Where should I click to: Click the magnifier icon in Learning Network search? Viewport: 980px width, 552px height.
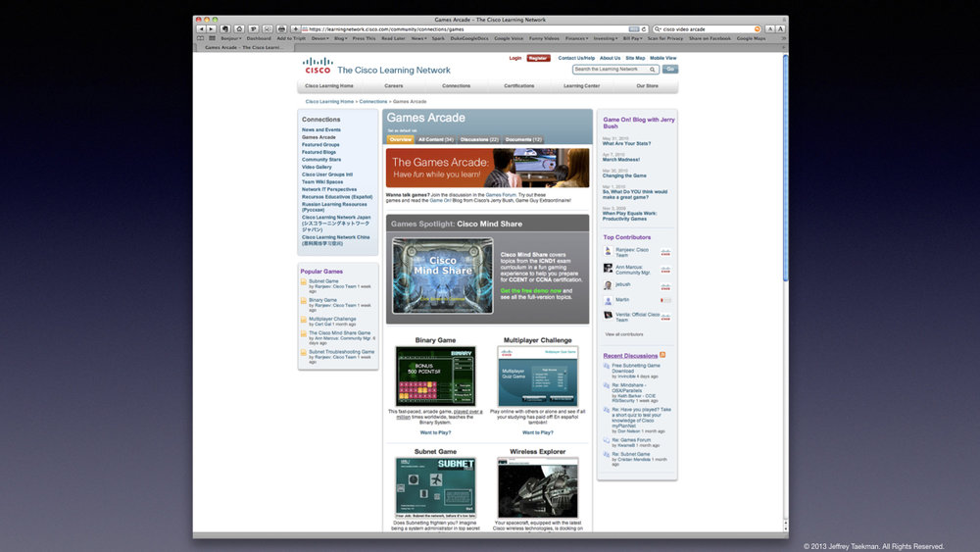pos(652,70)
